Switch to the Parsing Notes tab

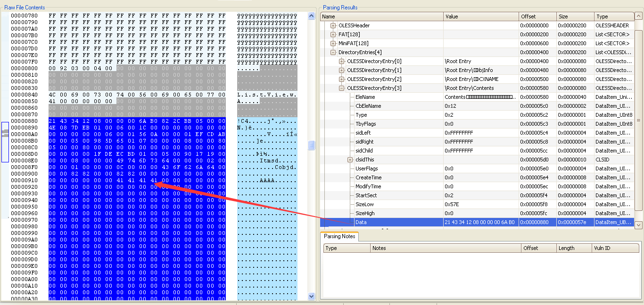pyautogui.click(x=339, y=236)
